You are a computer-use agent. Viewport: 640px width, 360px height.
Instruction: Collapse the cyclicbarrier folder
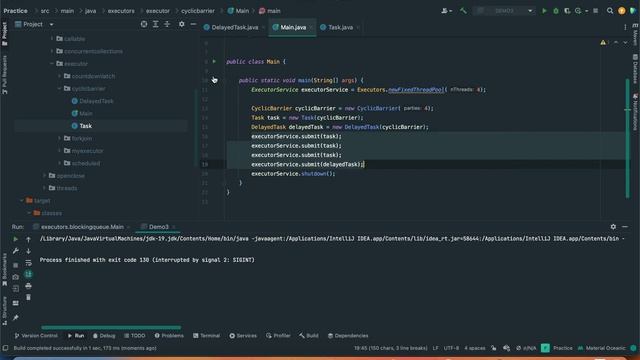pyautogui.click(x=60, y=89)
